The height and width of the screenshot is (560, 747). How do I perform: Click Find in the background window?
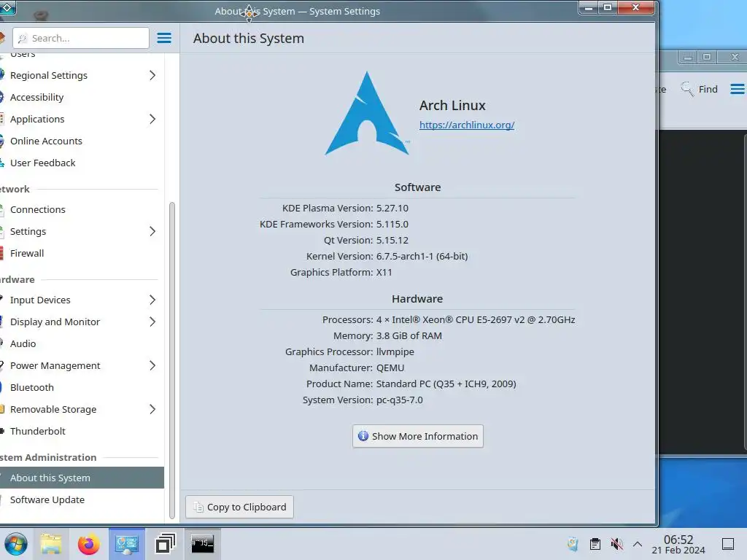[700, 89]
